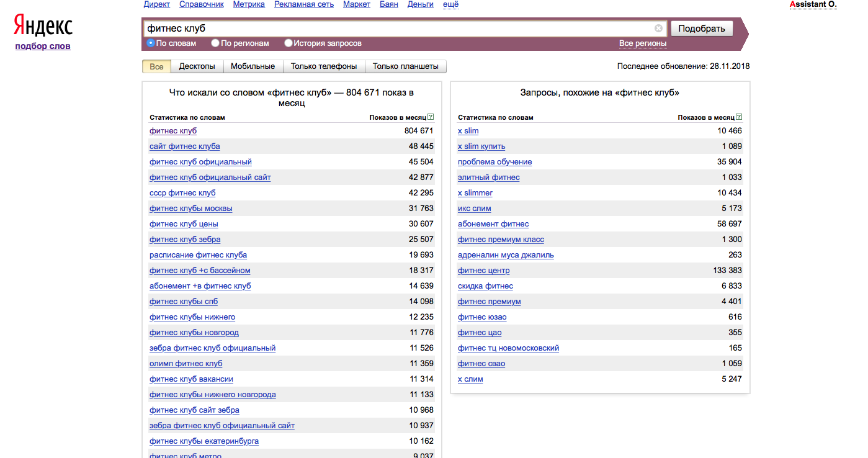The image size is (868, 458).
Task: Clear the search field with the X icon
Action: [x=658, y=29]
